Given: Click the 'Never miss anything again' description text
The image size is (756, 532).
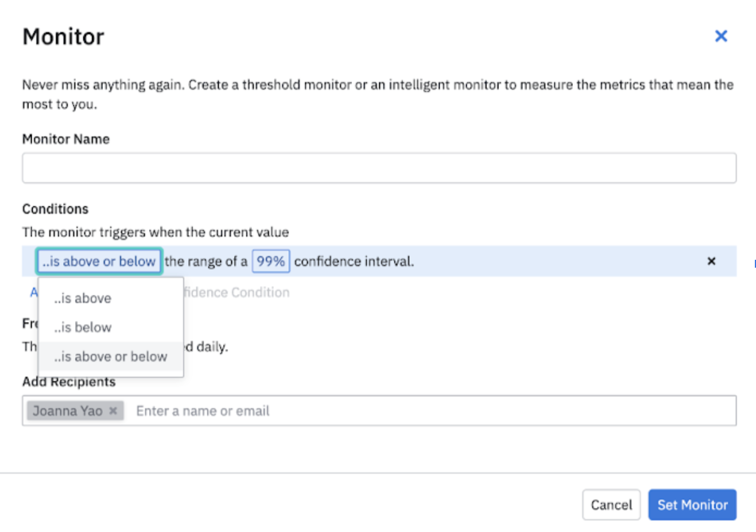Looking at the screenshot, I should click(377, 85).
